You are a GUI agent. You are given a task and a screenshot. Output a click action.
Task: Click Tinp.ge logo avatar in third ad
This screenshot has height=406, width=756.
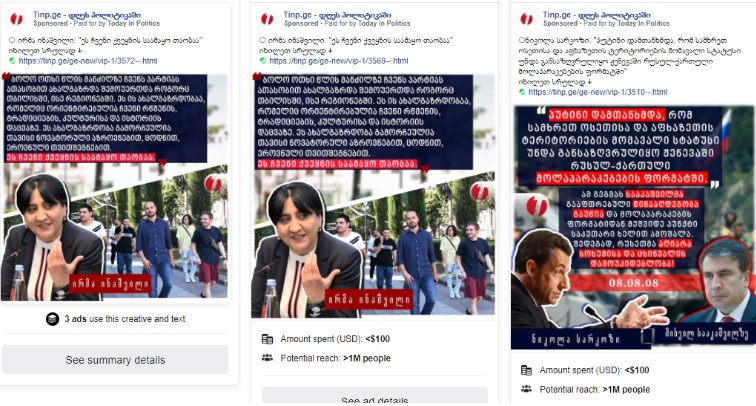click(526, 19)
